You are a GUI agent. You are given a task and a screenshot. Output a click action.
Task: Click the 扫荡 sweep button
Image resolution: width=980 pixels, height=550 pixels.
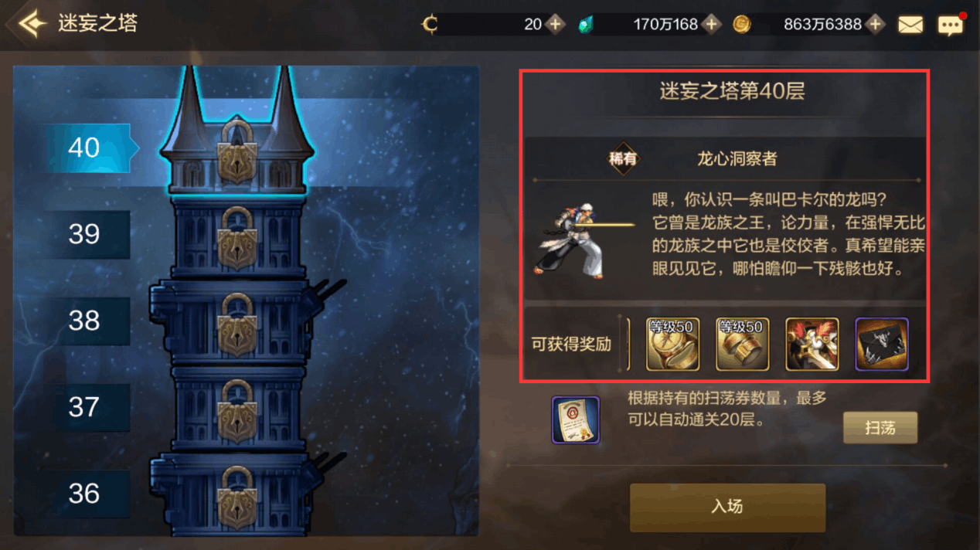pos(880,427)
